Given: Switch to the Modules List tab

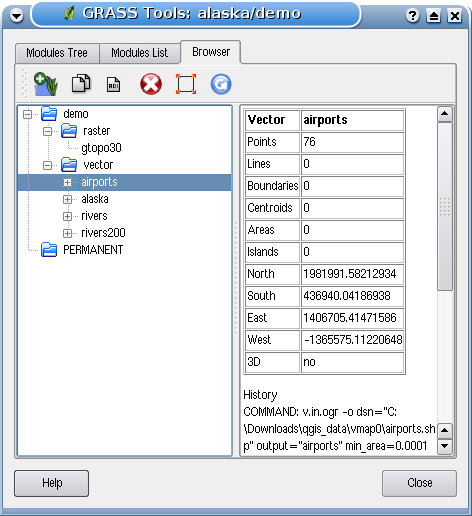Looking at the screenshot, I should [x=140, y=53].
